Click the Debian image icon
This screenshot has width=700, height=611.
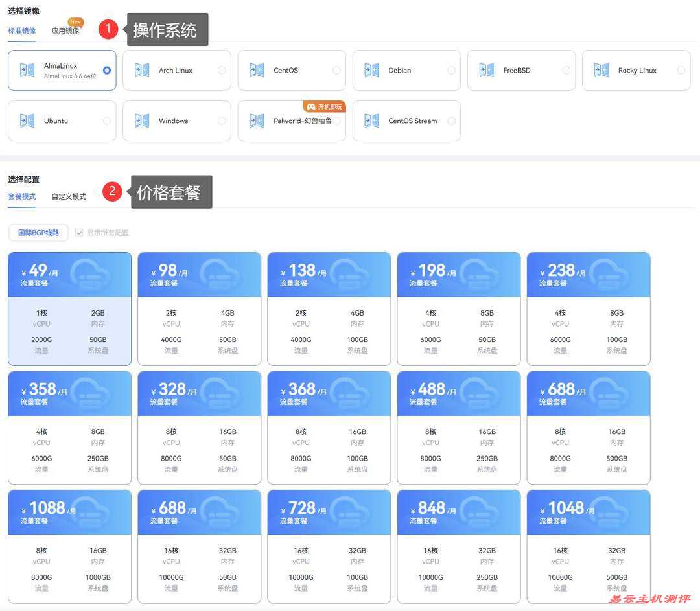pyautogui.click(x=371, y=70)
